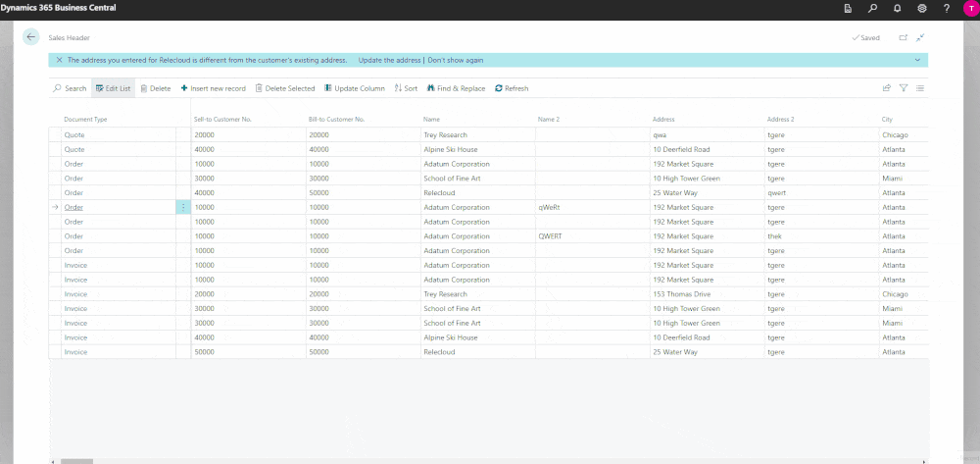Open row options menu for selected Order

pos(183,207)
